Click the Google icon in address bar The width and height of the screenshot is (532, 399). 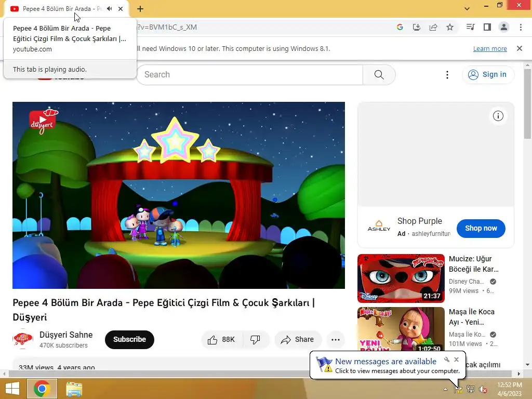click(400, 27)
